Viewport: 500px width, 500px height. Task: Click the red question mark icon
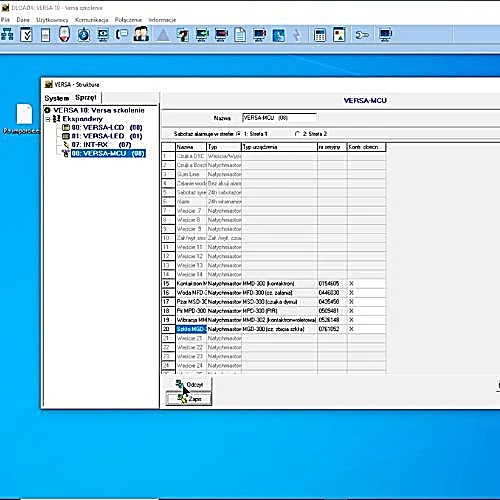(x=182, y=35)
